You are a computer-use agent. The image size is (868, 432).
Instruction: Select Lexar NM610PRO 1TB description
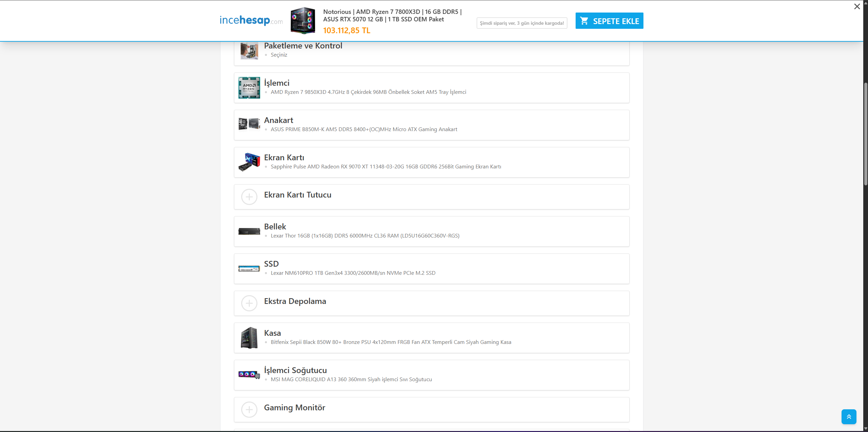(x=353, y=273)
